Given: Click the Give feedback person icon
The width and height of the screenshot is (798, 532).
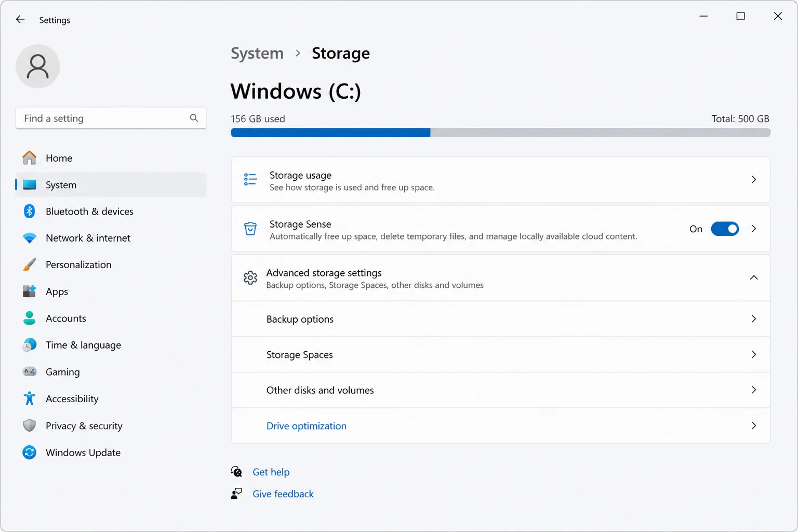Looking at the screenshot, I should (x=236, y=494).
